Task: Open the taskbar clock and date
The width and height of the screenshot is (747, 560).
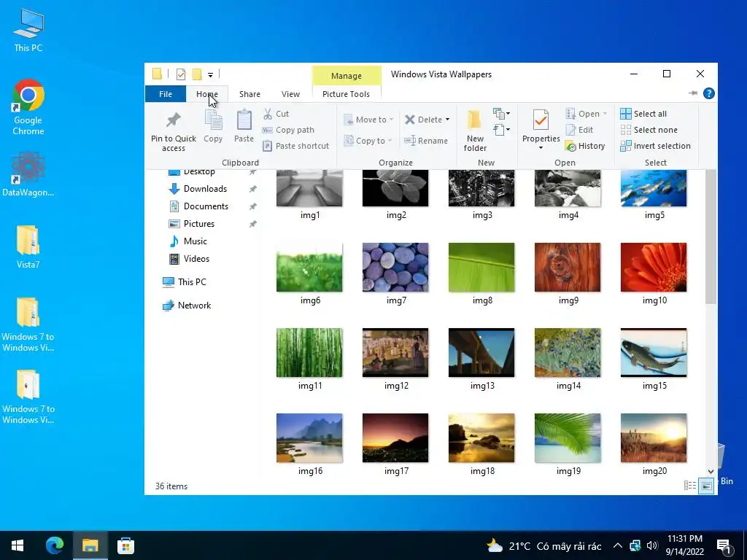Action: pos(684,545)
